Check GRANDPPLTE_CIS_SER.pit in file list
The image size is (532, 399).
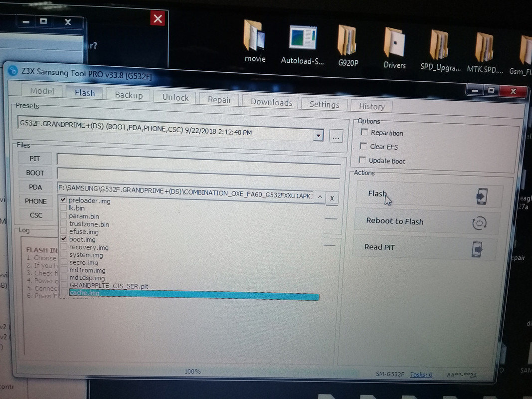[x=64, y=285]
